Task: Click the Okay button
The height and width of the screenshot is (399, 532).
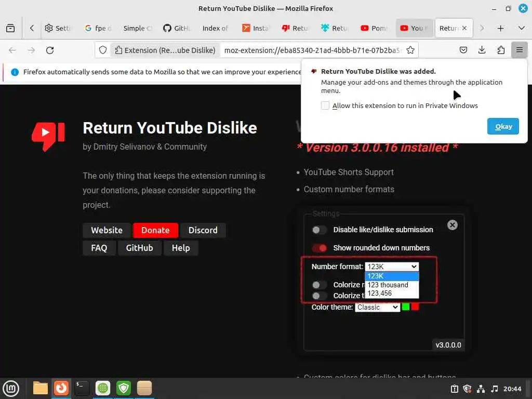Action: pos(503,126)
